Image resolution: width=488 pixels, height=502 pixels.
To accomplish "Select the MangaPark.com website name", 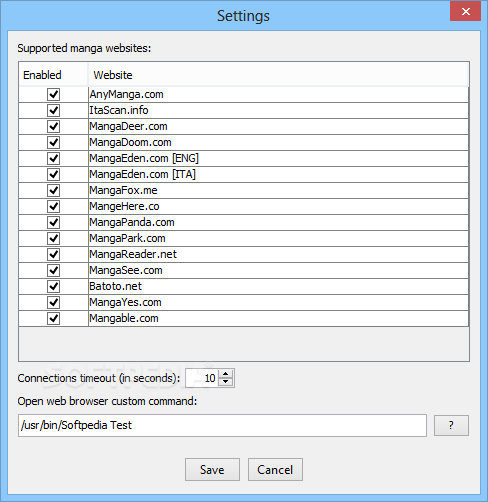I will [x=127, y=238].
